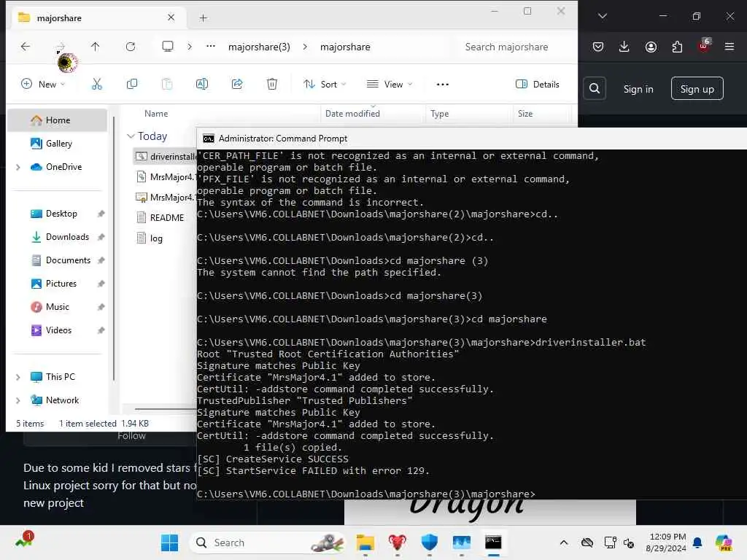Expand the OneDrive tree node
Screen dimensions: 747x560
[18, 167]
